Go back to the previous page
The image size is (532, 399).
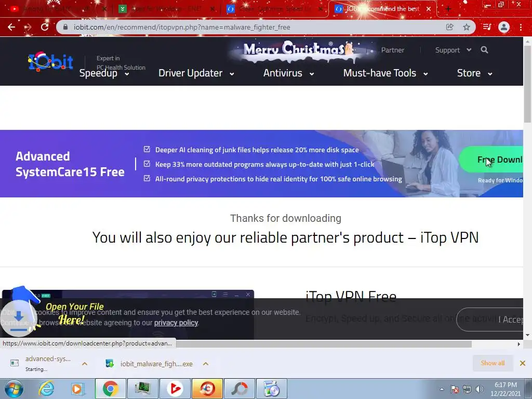11,27
